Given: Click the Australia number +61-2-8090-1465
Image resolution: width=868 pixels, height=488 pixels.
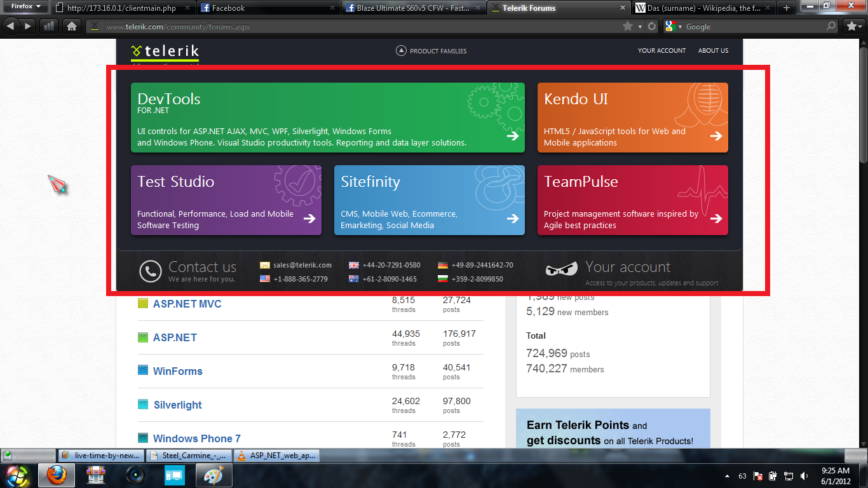Looking at the screenshot, I should click(x=390, y=279).
